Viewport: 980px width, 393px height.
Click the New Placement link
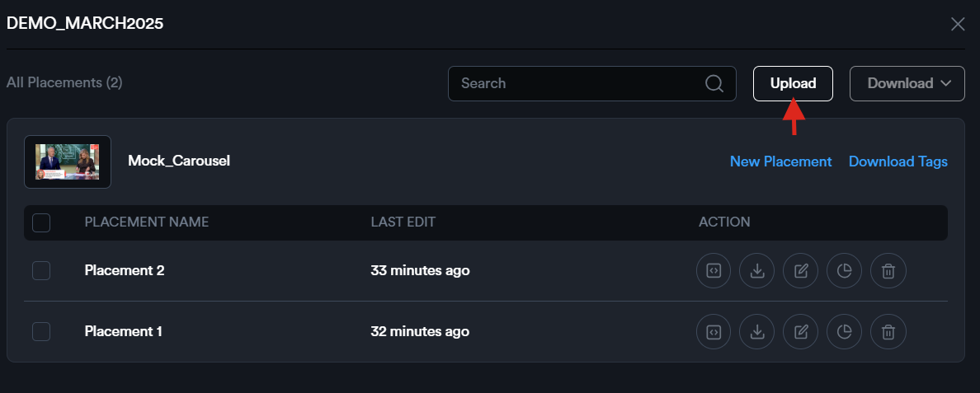(x=780, y=161)
